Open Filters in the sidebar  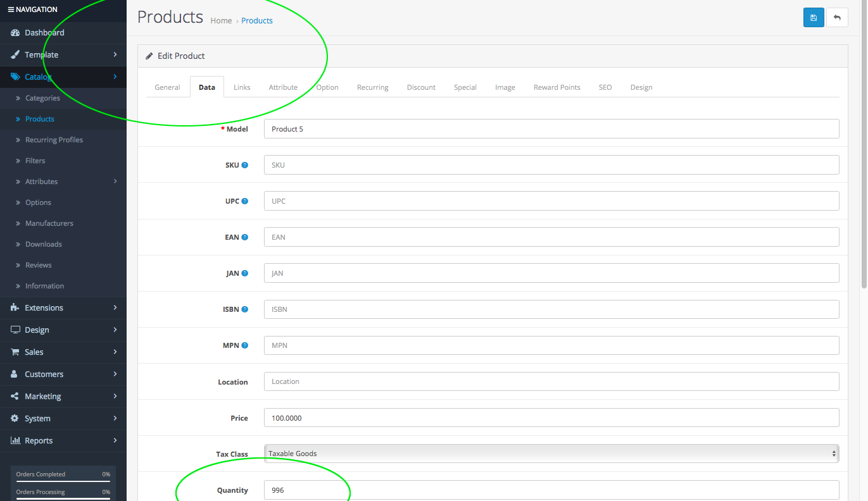point(63,161)
